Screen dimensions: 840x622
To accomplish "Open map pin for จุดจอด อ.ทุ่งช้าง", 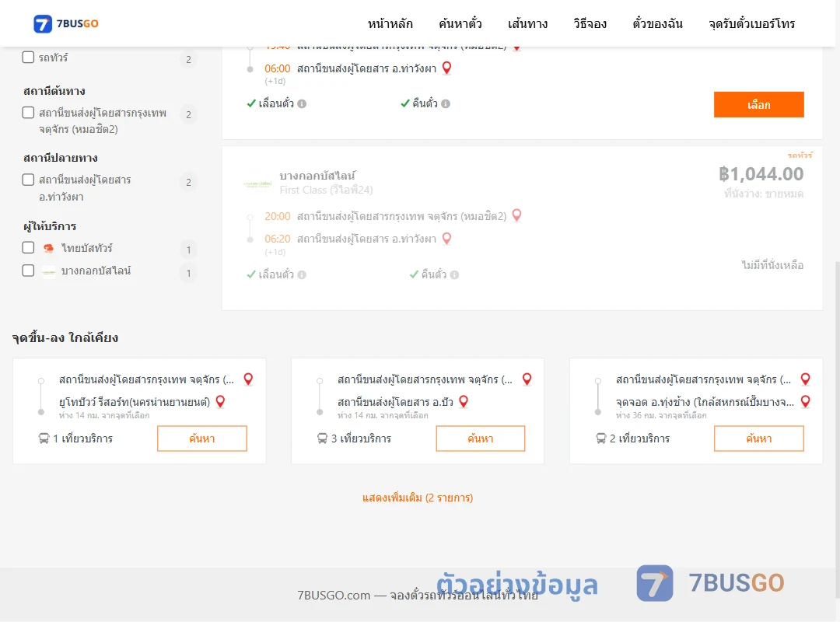I will tap(805, 402).
